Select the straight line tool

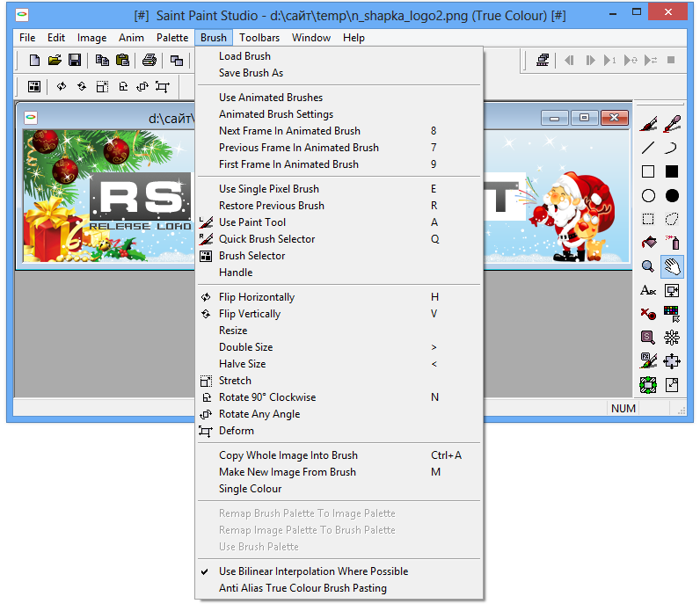point(648,148)
